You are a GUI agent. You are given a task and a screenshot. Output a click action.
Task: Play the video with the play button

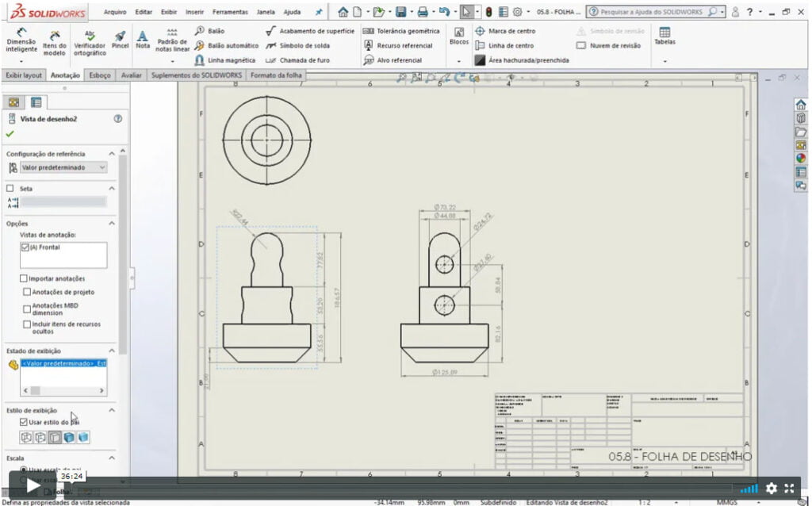[x=30, y=485]
